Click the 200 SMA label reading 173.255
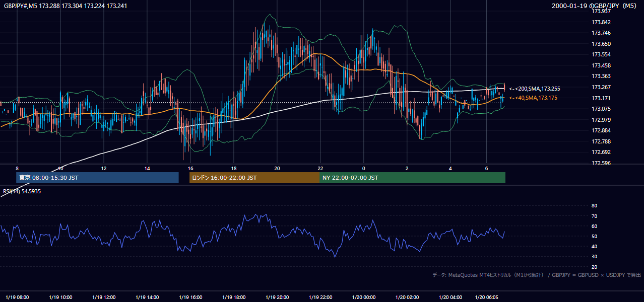644x302 pixels. tap(534, 89)
